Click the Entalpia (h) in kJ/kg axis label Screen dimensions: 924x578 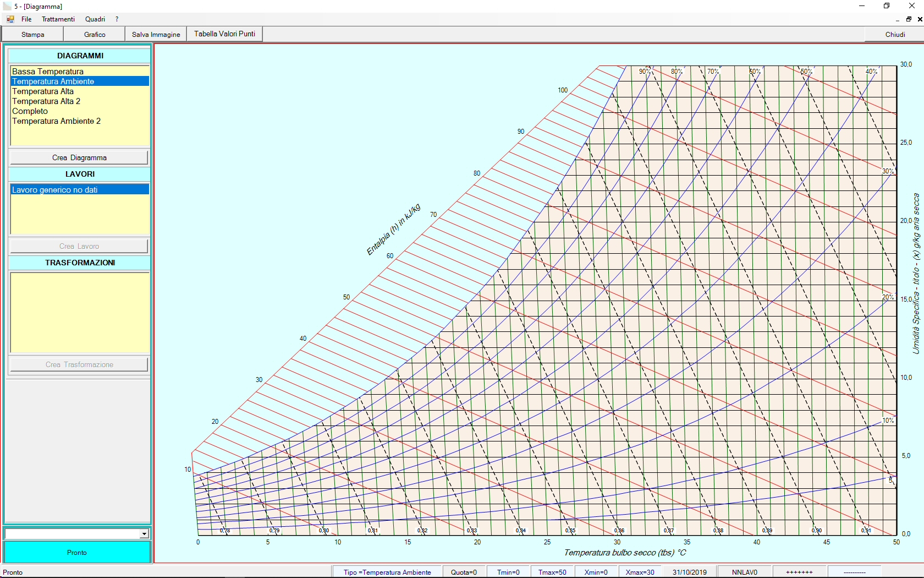point(394,230)
